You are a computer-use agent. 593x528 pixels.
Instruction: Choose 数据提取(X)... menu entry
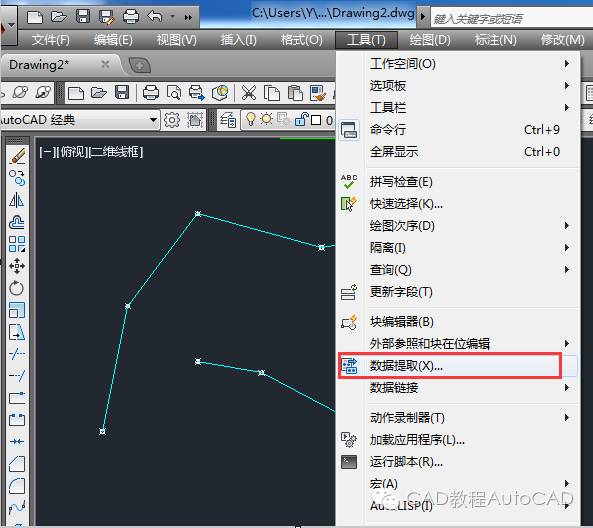tap(458, 366)
